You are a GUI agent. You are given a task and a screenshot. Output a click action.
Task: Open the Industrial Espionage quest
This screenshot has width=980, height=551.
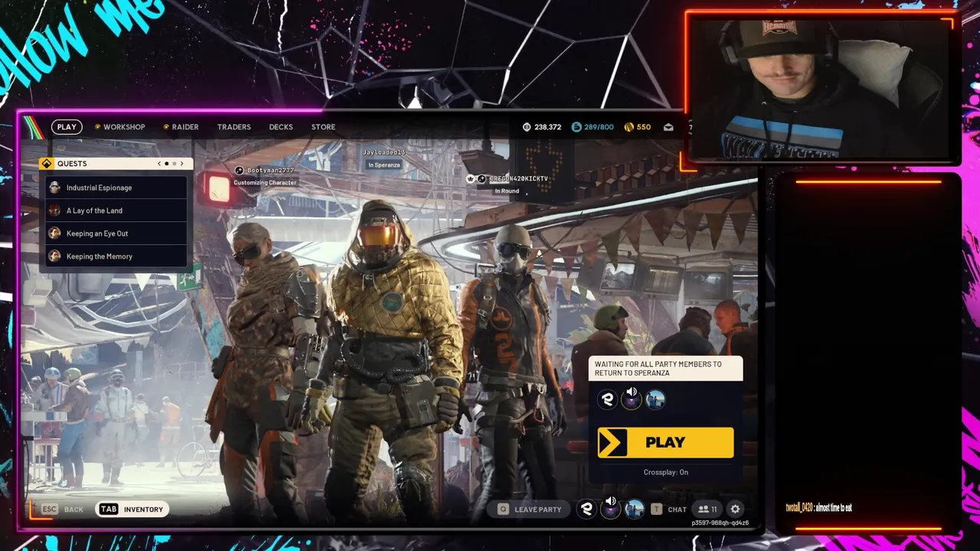pos(116,187)
